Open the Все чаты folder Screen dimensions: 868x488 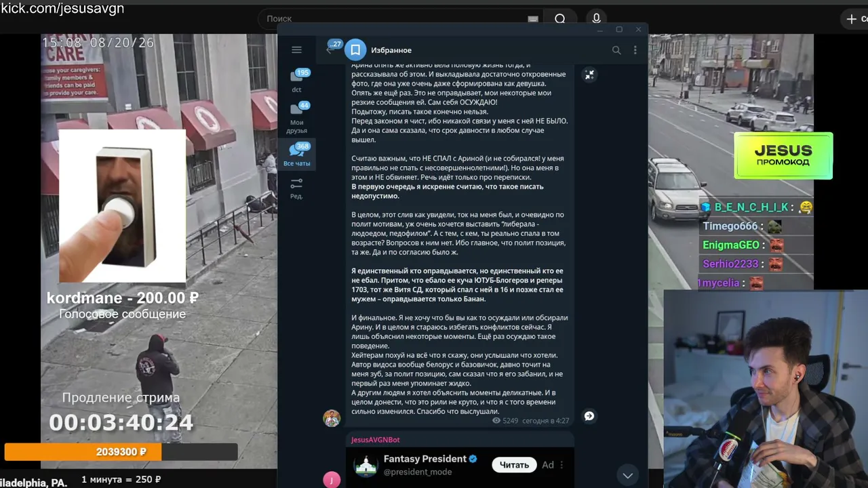click(297, 155)
